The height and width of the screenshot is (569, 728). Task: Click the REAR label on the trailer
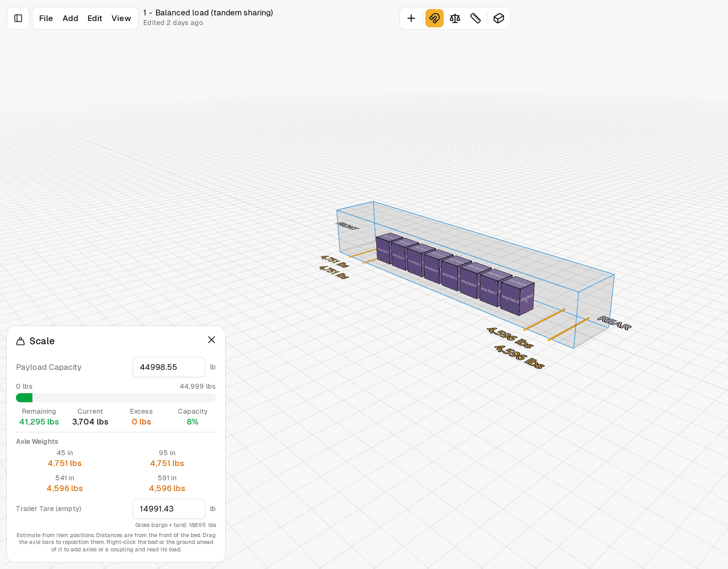click(614, 323)
